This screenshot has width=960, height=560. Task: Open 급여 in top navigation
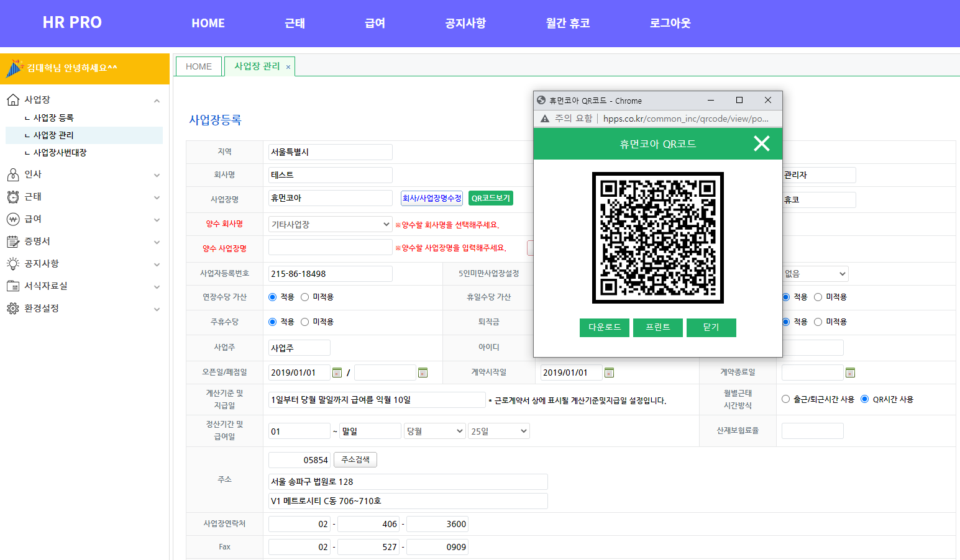point(375,23)
